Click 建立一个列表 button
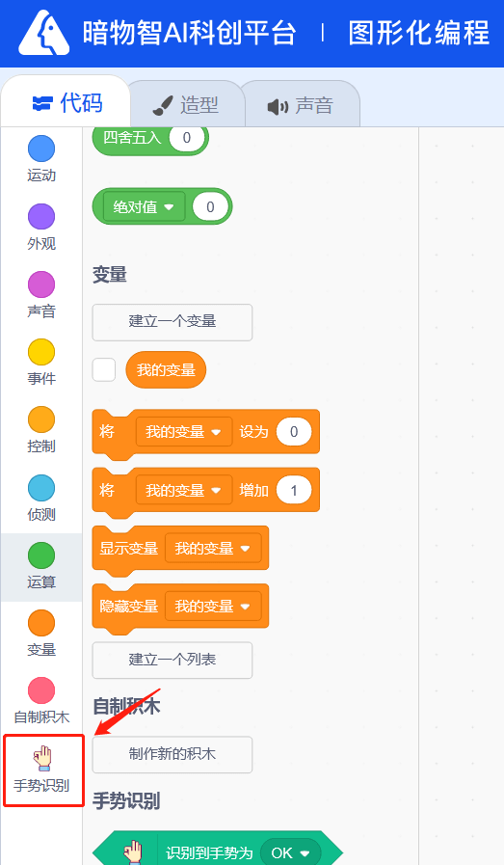 [x=172, y=660]
